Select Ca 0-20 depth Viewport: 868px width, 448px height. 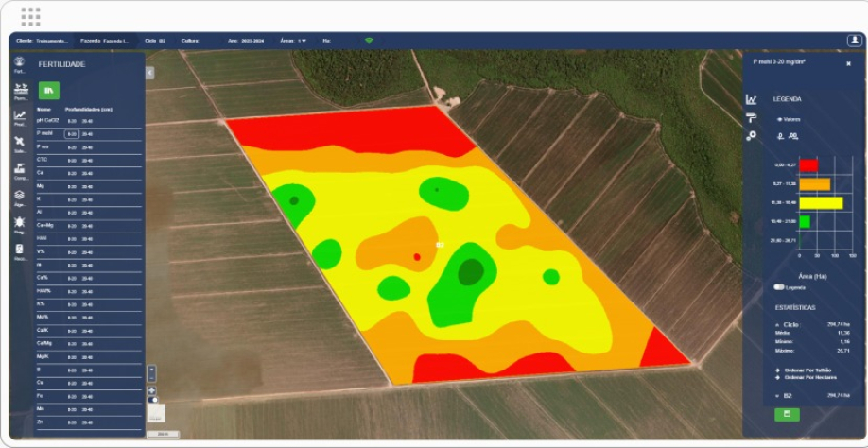tap(72, 174)
